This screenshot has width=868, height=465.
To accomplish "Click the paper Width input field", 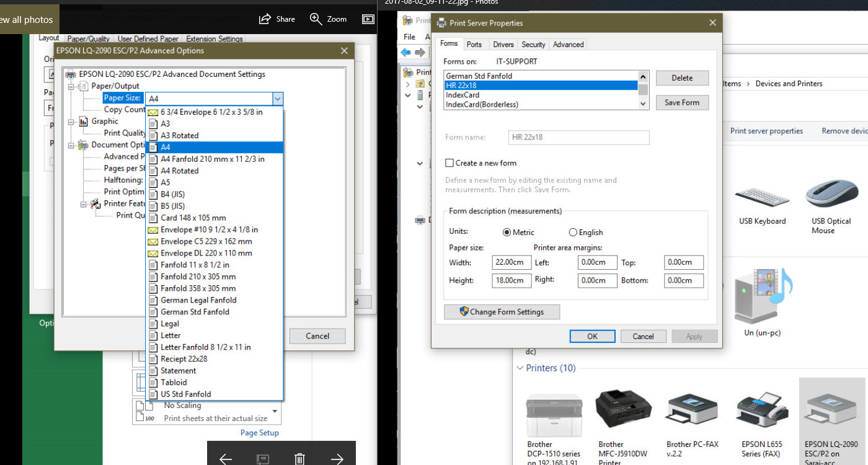I will (x=511, y=262).
